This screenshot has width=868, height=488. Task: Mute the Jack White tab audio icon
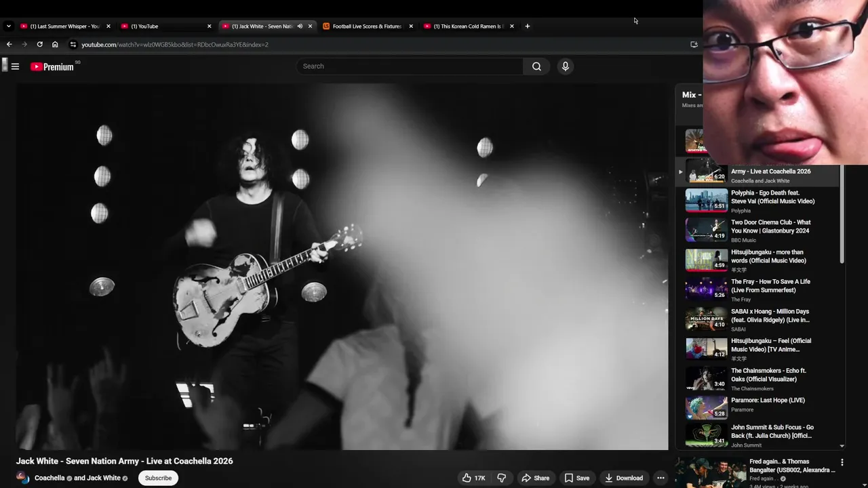pos(300,26)
